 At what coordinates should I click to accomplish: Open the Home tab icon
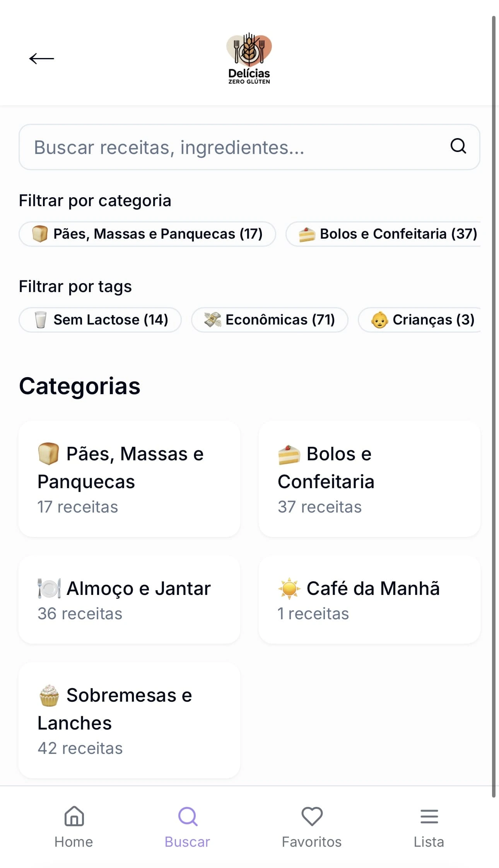coord(74,816)
